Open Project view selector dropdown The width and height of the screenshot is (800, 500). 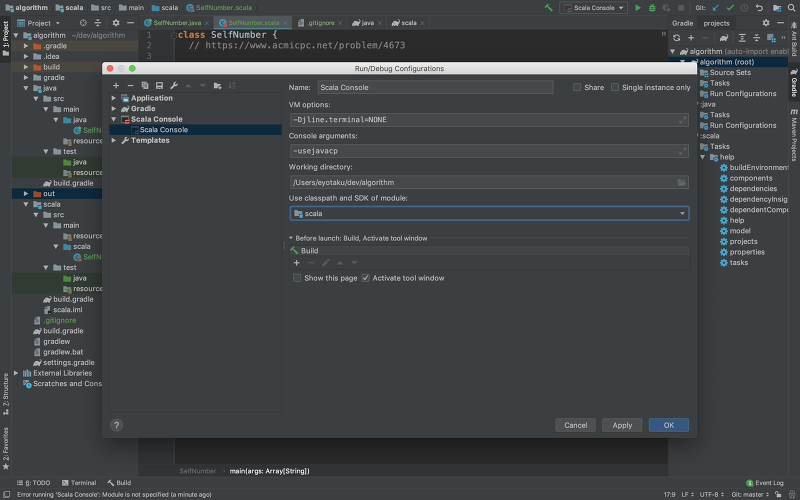(39, 23)
